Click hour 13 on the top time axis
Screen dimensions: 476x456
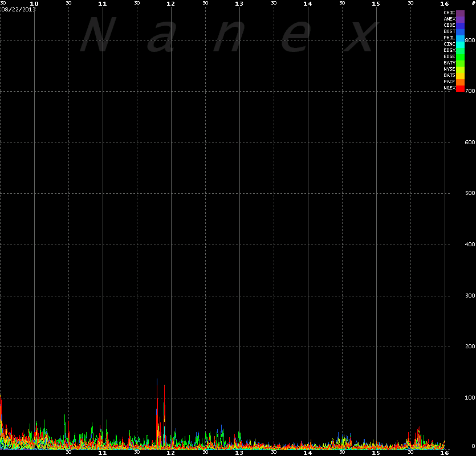coord(239,3)
